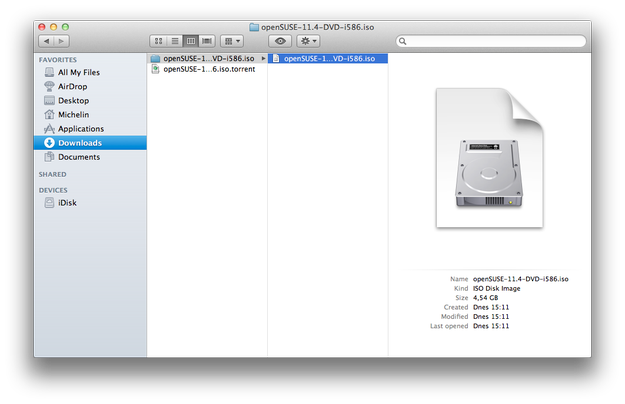Click the DEVICES section header
The width and height of the screenshot is (625, 404).
(53, 190)
